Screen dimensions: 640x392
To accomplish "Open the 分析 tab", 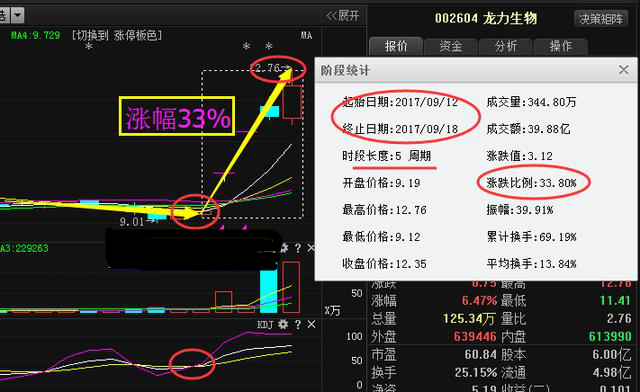I will tap(506, 46).
